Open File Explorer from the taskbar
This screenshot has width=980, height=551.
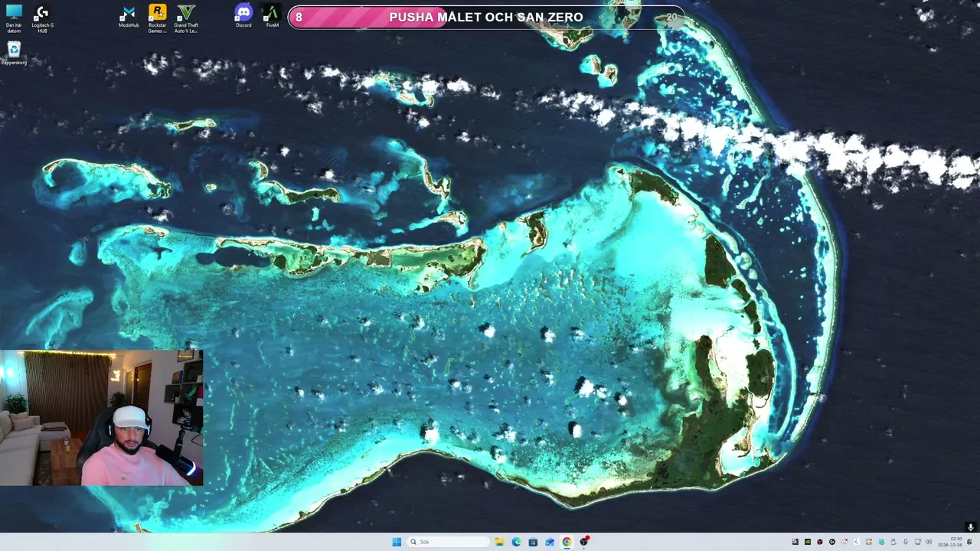(x=499, y=542)
